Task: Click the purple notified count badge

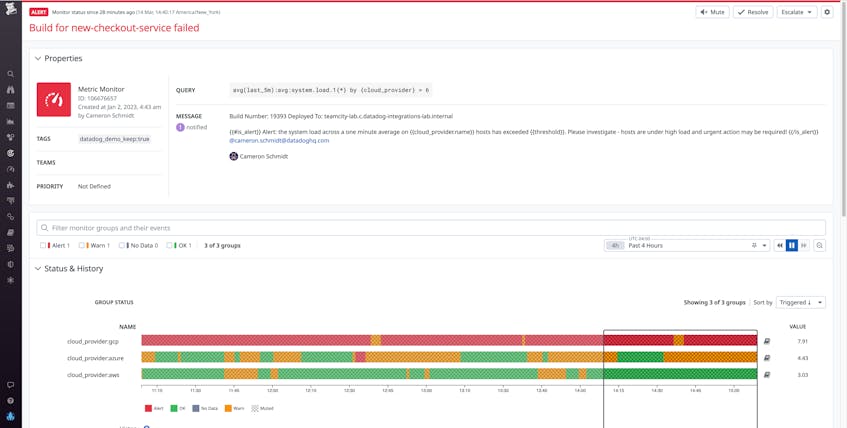Action: tap(180, 128)
